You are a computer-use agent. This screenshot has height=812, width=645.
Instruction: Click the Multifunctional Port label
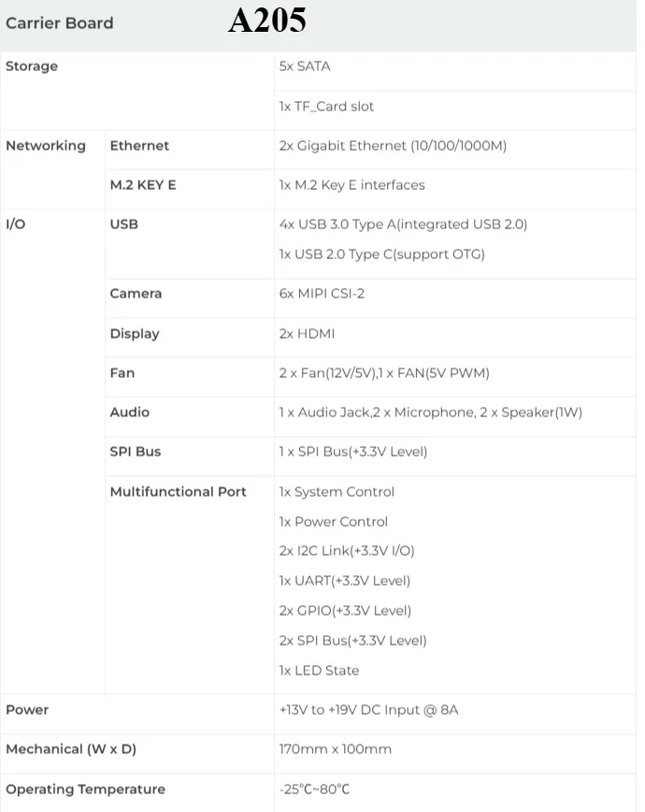point(179,492)
